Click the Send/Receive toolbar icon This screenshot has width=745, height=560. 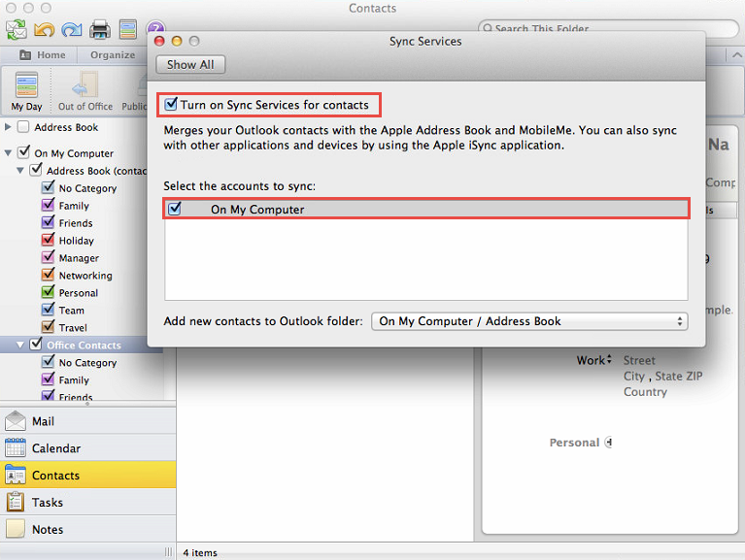tap(17, 29)
